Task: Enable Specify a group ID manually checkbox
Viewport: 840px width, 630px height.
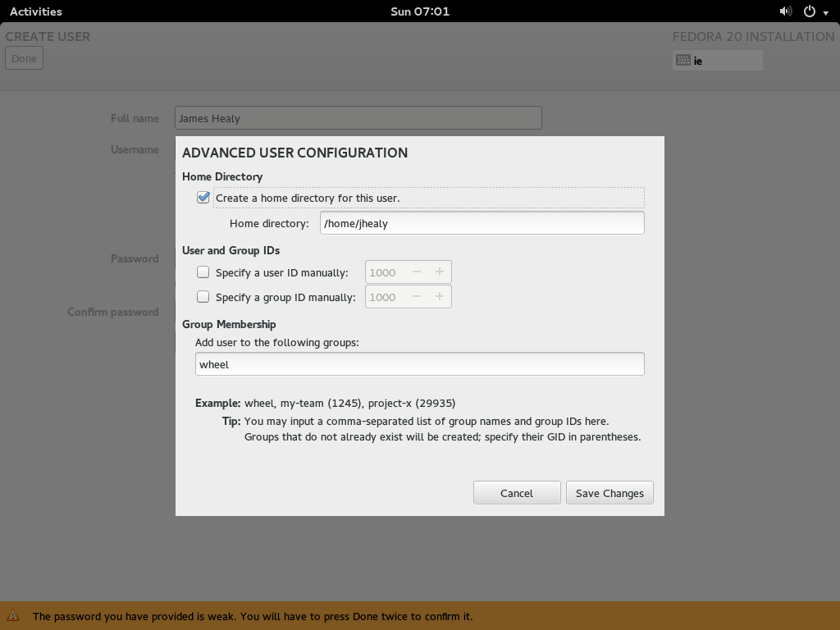Action: pos(203,297)
